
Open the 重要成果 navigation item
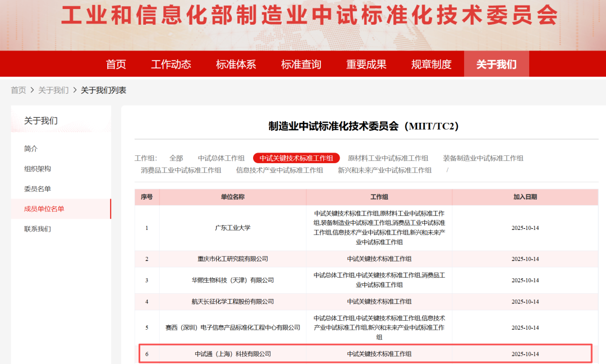coord(366,64)
